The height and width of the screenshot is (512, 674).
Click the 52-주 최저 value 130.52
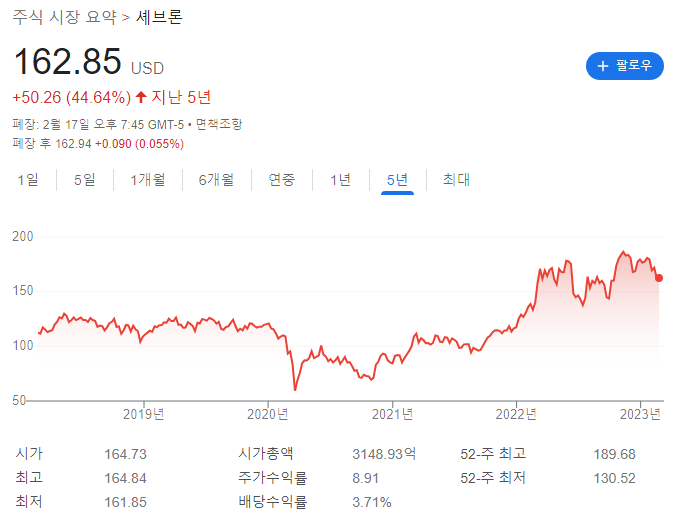(614, 478)
